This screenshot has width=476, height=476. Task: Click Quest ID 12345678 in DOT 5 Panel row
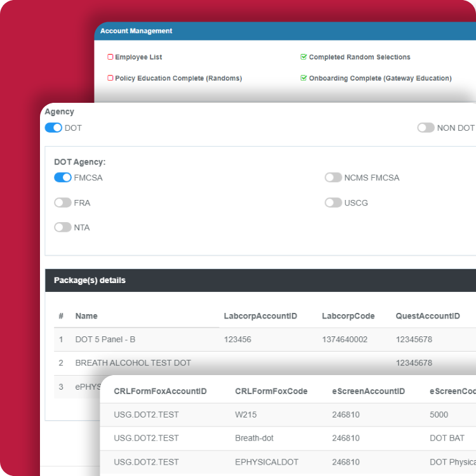click(414, 340)
